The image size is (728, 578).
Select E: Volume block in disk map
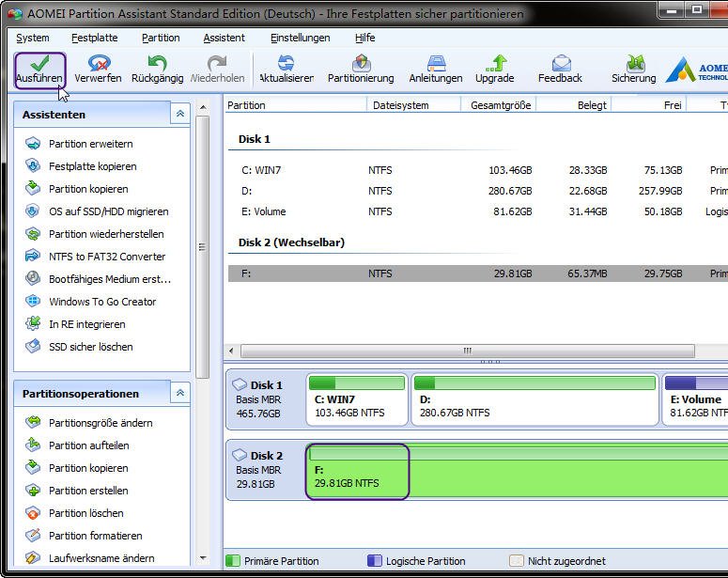695,399
